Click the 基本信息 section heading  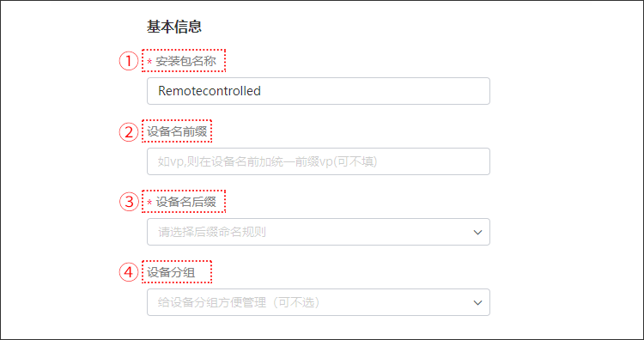point(174,27)
